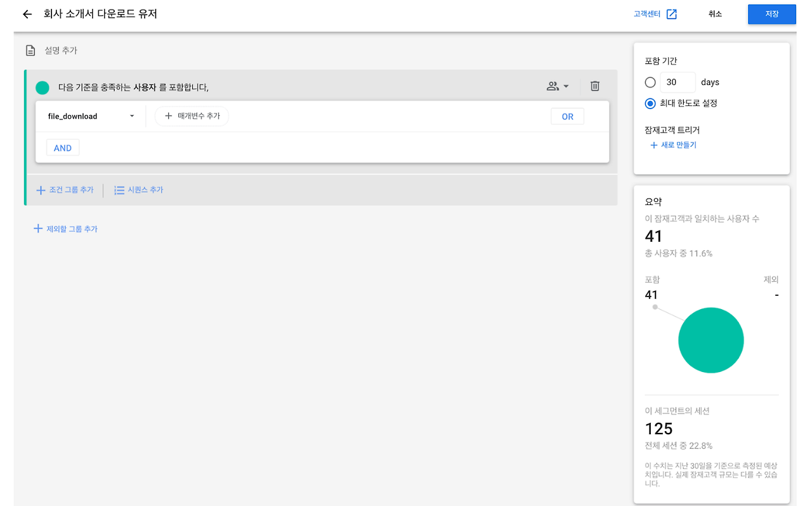Screen dimensions: 812x506
Task: Click the 총 사용자 중 11.6% text
Action: (678, 253)
